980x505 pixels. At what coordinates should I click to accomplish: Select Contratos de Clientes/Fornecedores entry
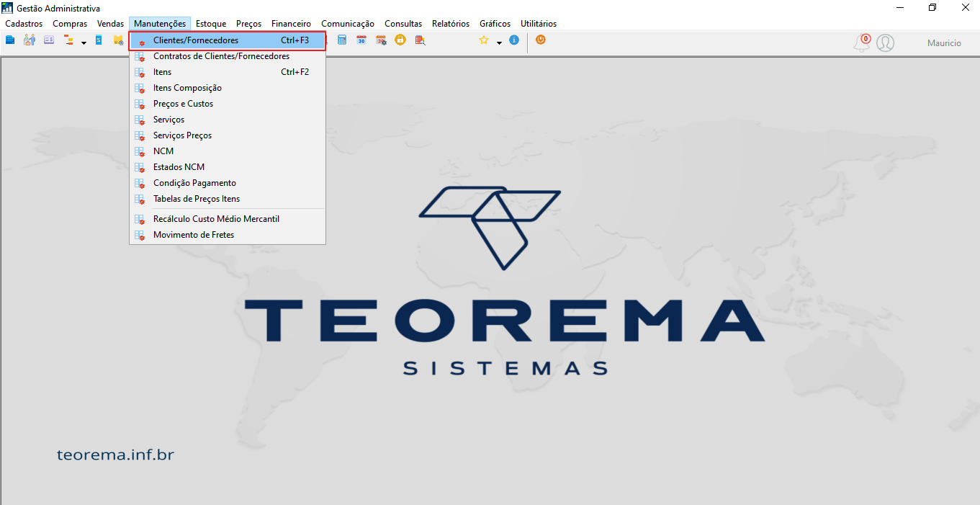[x=228, y=56]
